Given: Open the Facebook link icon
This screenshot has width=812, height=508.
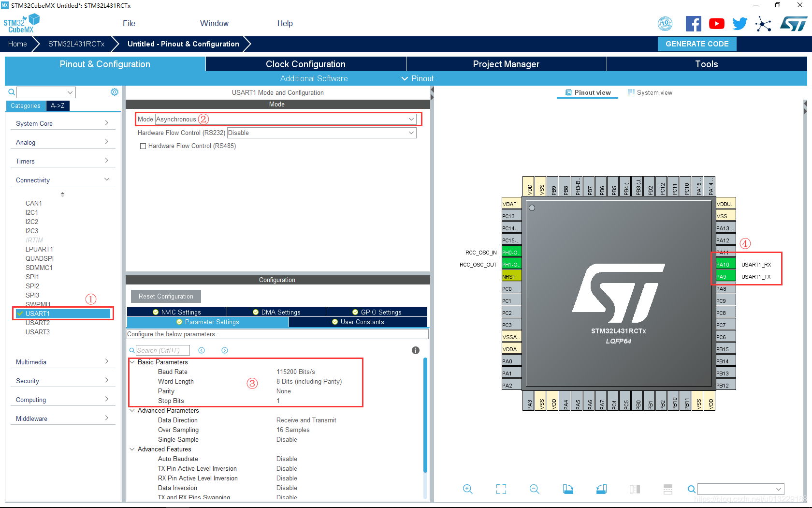Looking at the screenshot, I should pos(693,24).
